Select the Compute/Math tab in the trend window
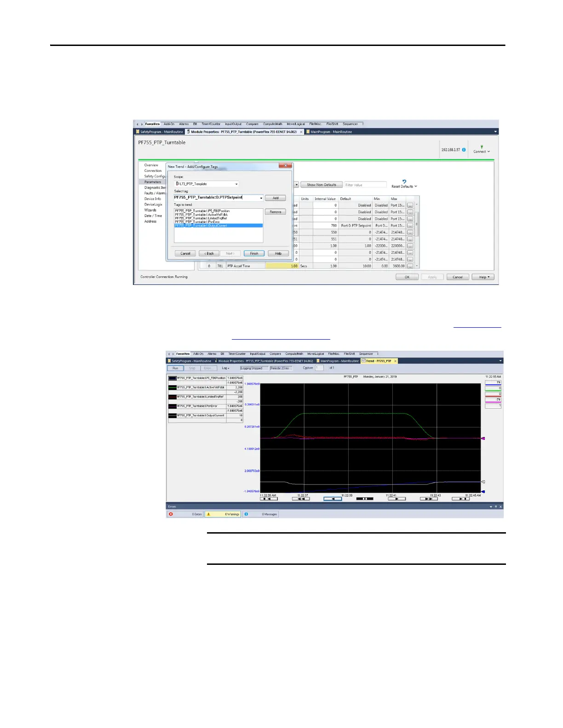Image resolution: width=563 pixels, height=728 pixels. (294, 354)
